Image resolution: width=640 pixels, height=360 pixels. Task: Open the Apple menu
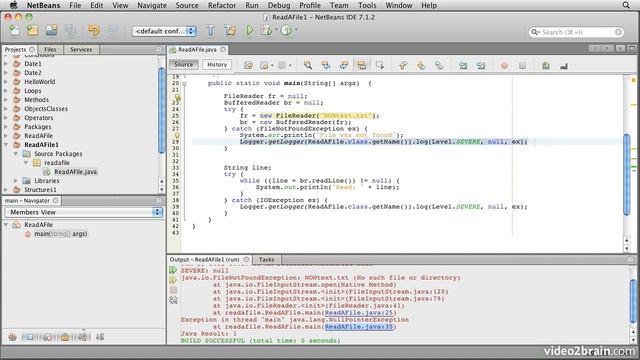click(13, 5)
